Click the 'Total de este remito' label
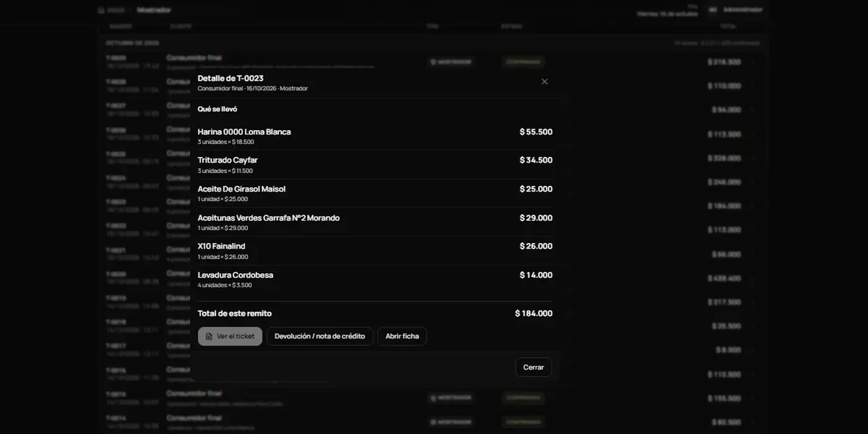The height and width of the screenshot is (434, 868). tap(234, 313)
